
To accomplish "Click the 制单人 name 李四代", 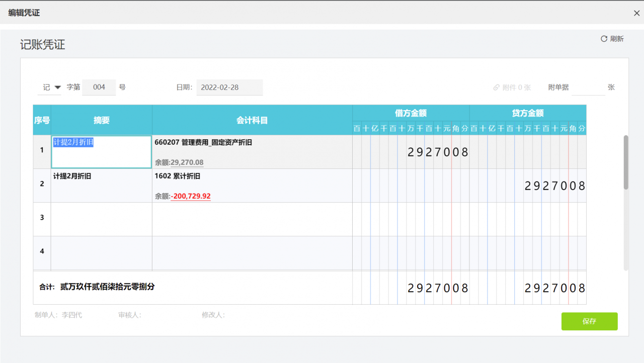I will click(70, 315).
